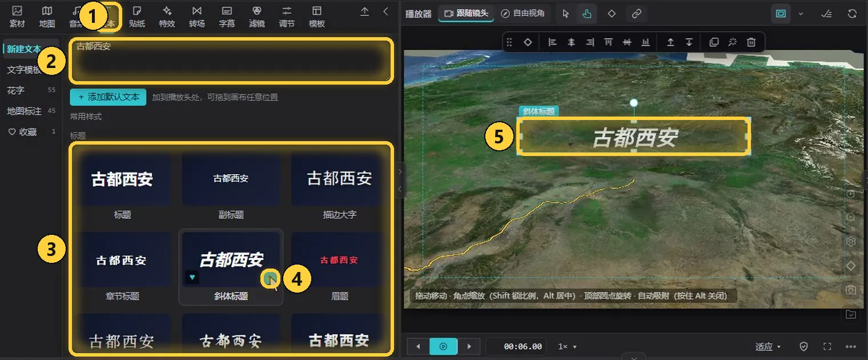The width and height of the screenshot is (868, 360).
Task: Favorite the 斜体标题 style with the heart icon
Action: coord(192,277)
